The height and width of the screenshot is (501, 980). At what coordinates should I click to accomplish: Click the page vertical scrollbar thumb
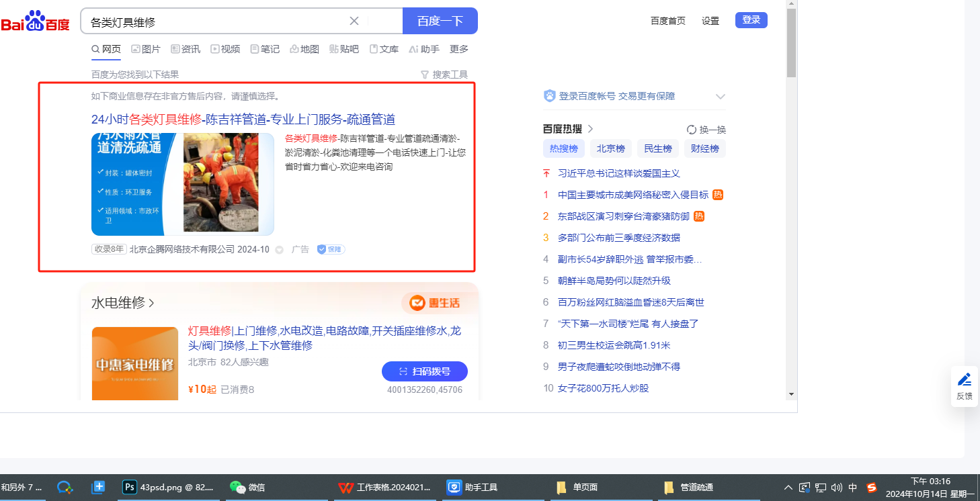click(792, 43)
